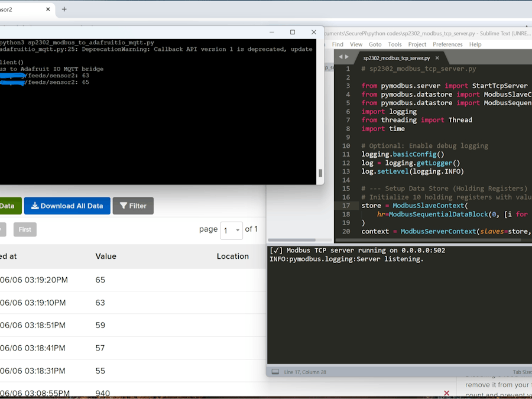Minimize the terminal window
The width and height of the screenshot is (532, 399).
271,33
